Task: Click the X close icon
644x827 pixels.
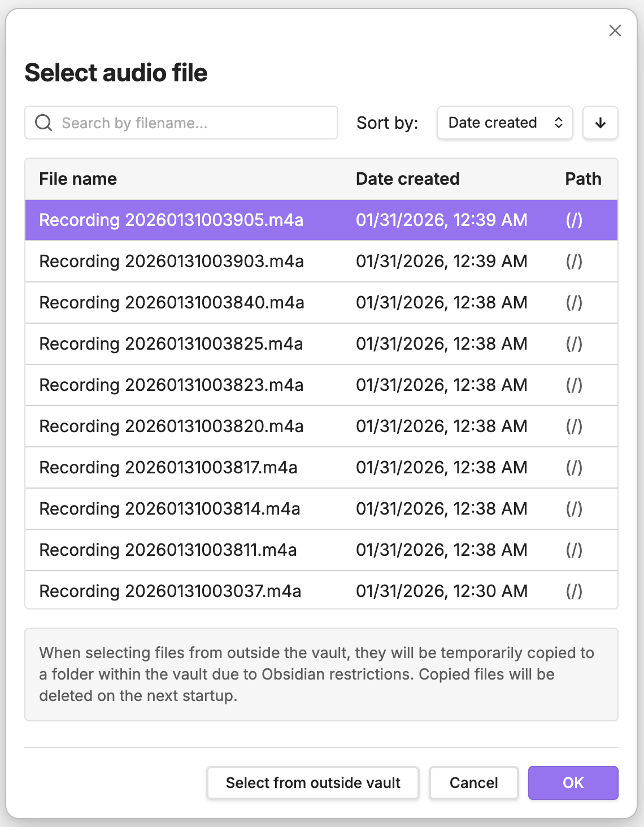Action: tap(615, 31)
